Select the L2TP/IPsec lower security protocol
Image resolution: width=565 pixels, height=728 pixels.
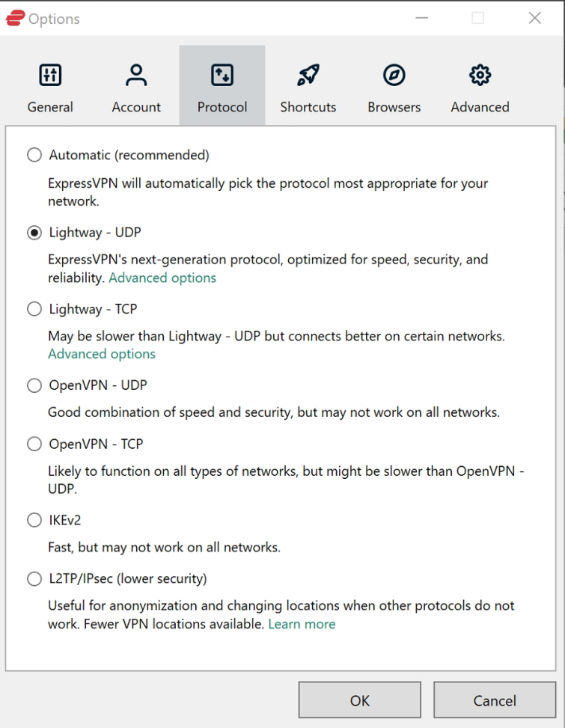click(x=34, y=578)
